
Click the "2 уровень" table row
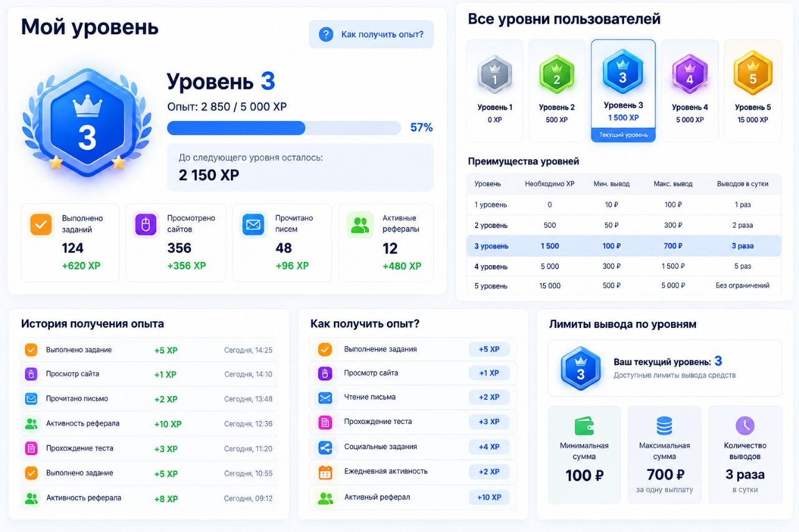click(x=624, y=225)
